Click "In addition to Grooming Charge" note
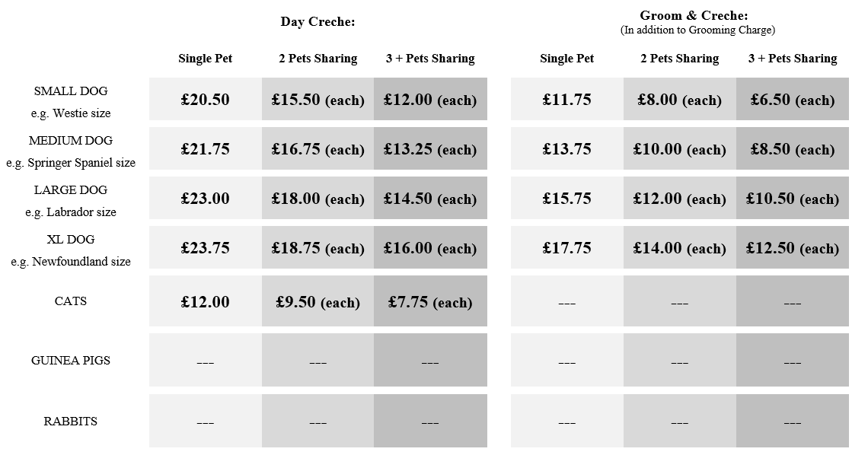 [697, 30]
